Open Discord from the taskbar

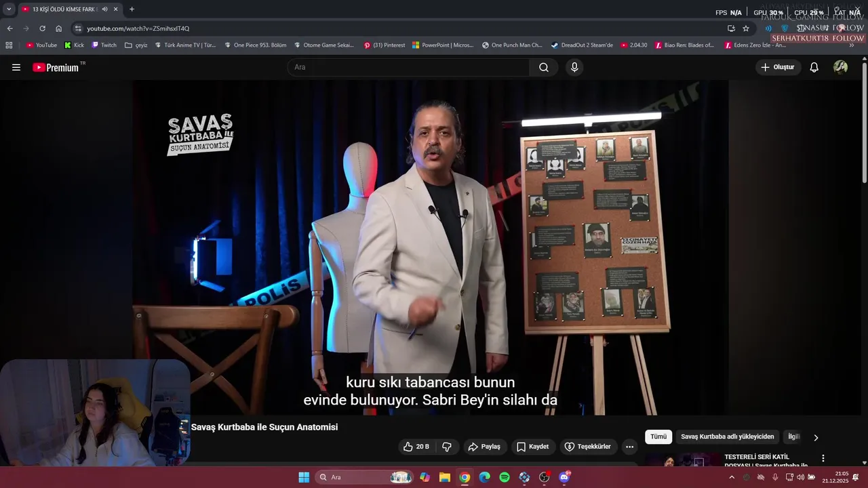click(x=564, y=477)
